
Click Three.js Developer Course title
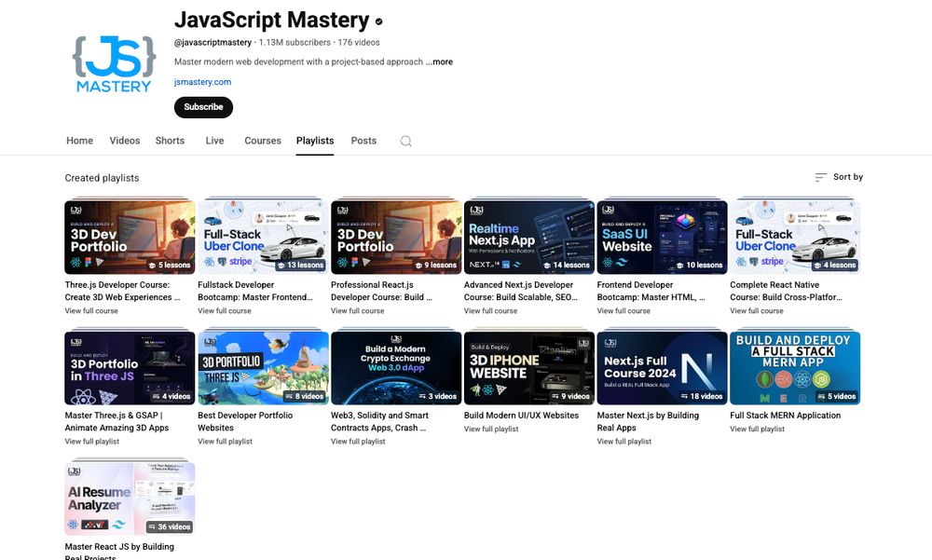tap(122, 292)
